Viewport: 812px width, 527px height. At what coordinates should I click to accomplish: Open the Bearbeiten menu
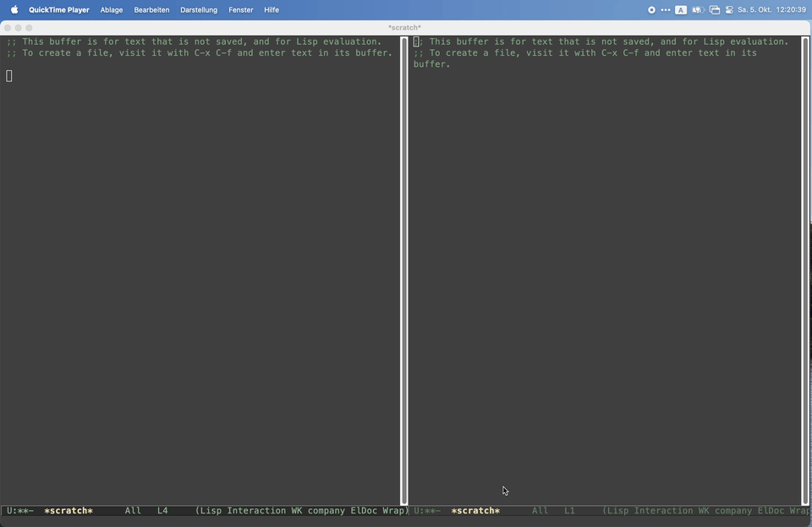click(151, 10)
